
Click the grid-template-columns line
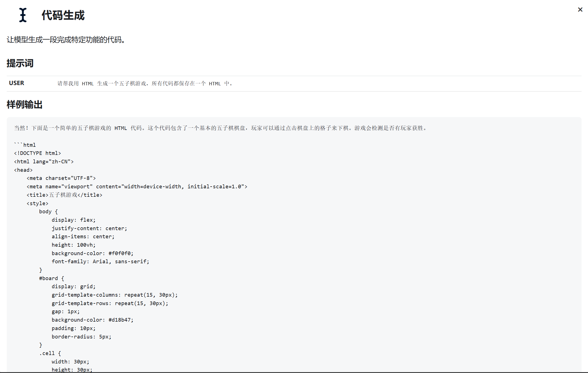point(114,295)
